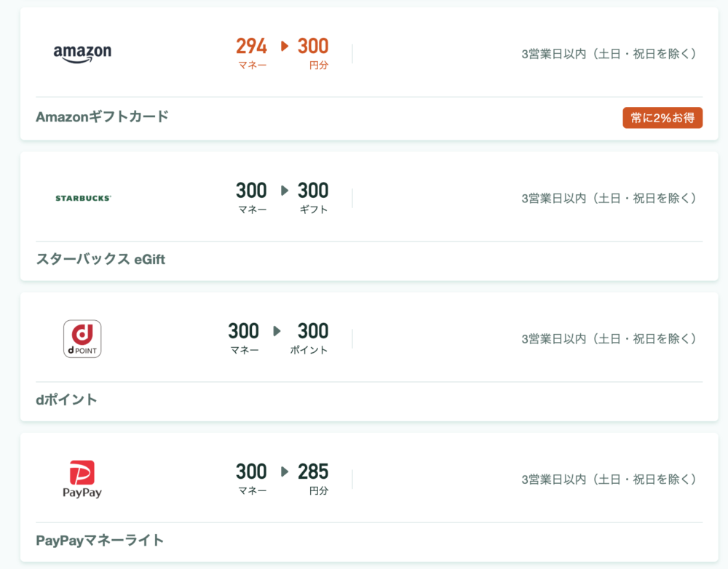Image resolution: width=728 pixels, height=569 pixels.
Task: Click the PayPay card's 3営業日以内 delivery note
Action: [609, 480]
